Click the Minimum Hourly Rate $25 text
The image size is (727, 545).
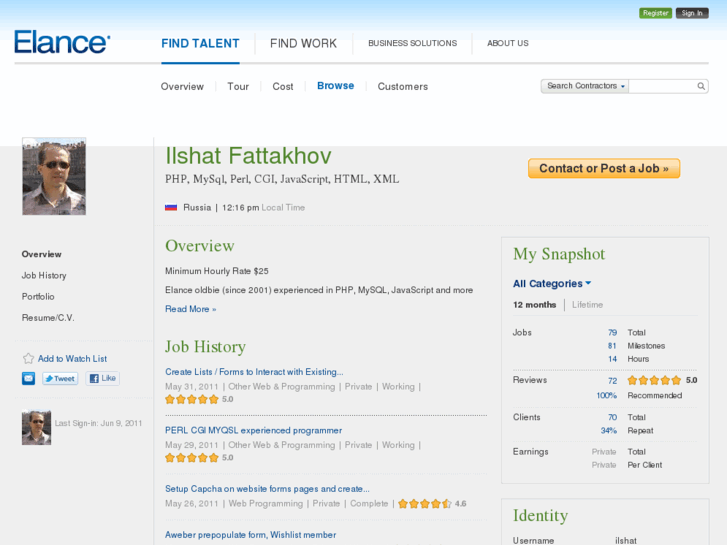coord(217,271)
